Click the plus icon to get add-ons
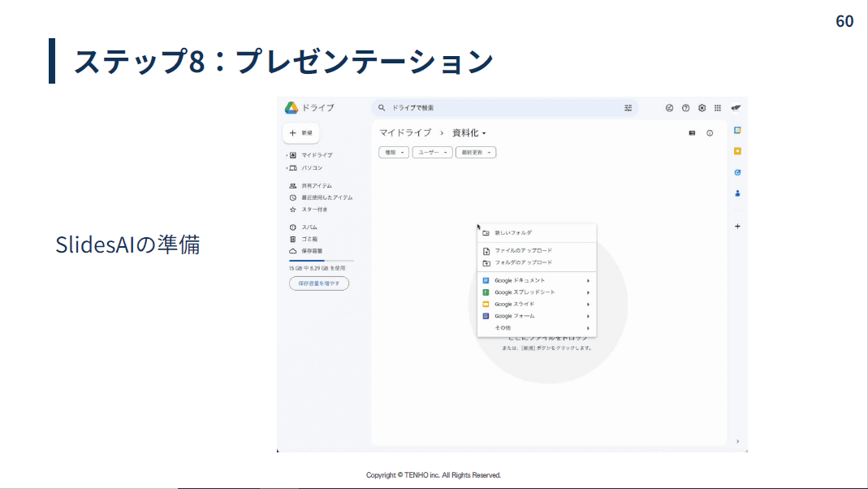Viewport: 868px width, 489px height. coord(737,226)
